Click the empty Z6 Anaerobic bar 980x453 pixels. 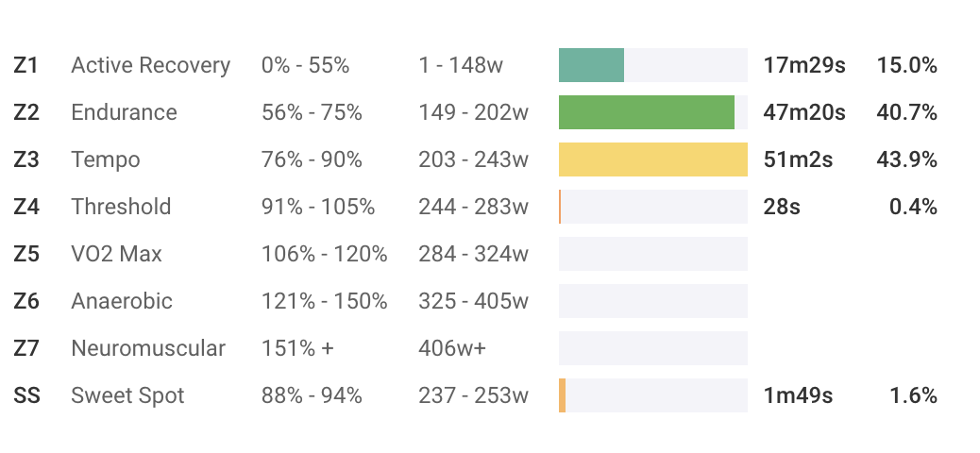[653, 301]
